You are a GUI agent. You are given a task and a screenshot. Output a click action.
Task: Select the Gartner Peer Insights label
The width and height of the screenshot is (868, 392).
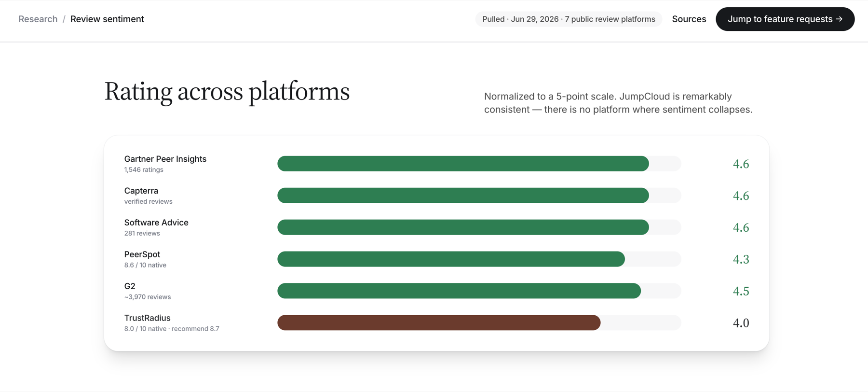coord(165,159)
